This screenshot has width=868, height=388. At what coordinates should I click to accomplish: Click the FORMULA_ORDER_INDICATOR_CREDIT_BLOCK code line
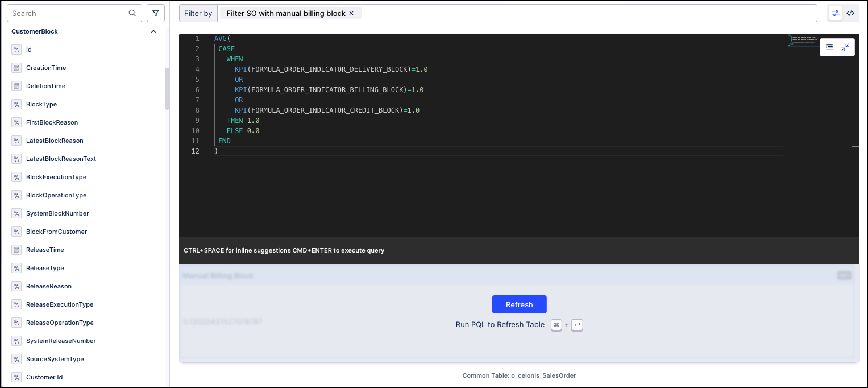click(x=327, y=110)
